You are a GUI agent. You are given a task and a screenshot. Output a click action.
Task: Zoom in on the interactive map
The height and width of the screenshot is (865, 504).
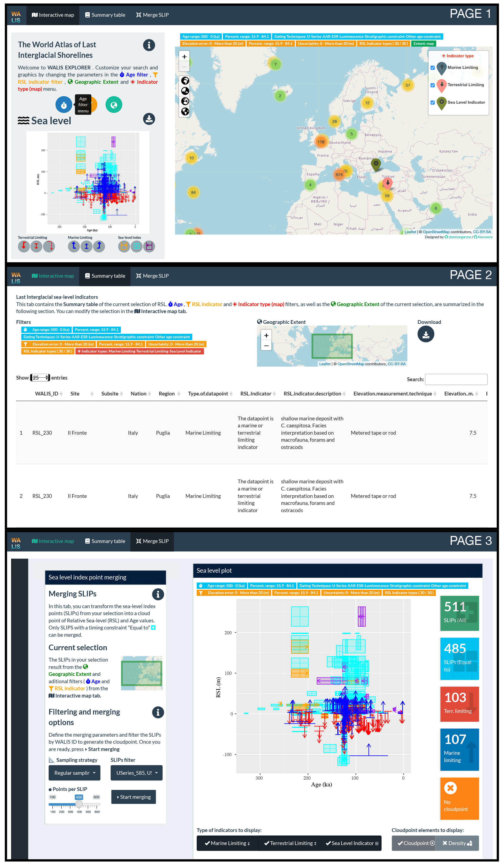click(x=184, y=57)
